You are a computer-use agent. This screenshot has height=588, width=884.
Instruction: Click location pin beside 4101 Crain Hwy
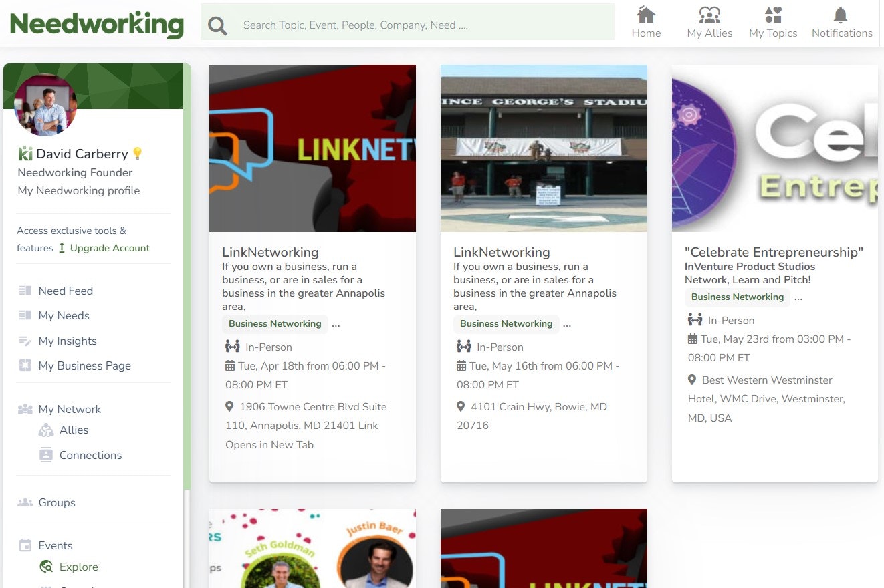point(461,406)
